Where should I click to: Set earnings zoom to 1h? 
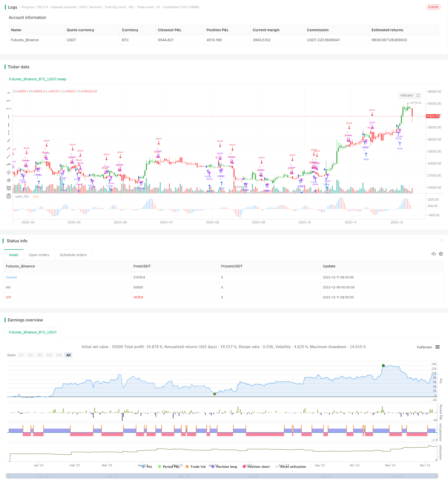pos(21,355)
